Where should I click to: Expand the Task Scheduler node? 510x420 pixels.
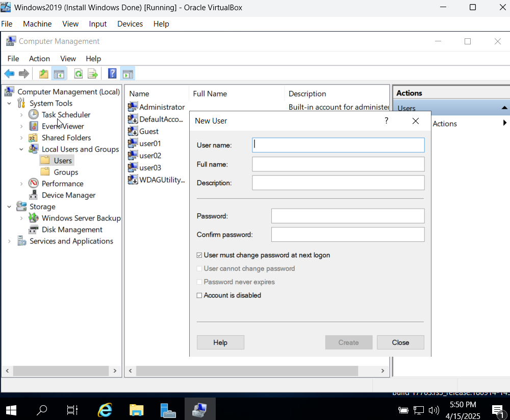pos(21,115)
